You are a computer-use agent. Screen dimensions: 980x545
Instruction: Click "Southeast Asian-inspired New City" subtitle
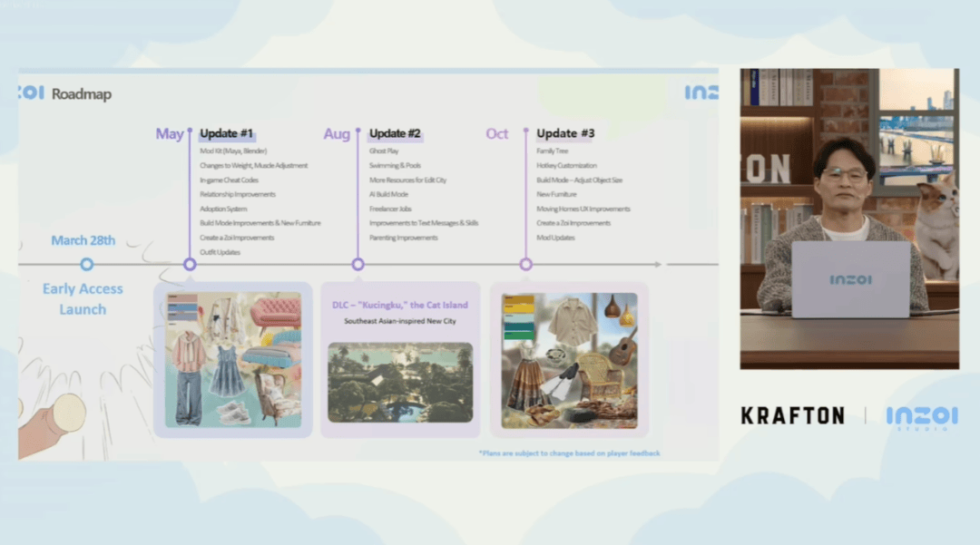(400, 321)
